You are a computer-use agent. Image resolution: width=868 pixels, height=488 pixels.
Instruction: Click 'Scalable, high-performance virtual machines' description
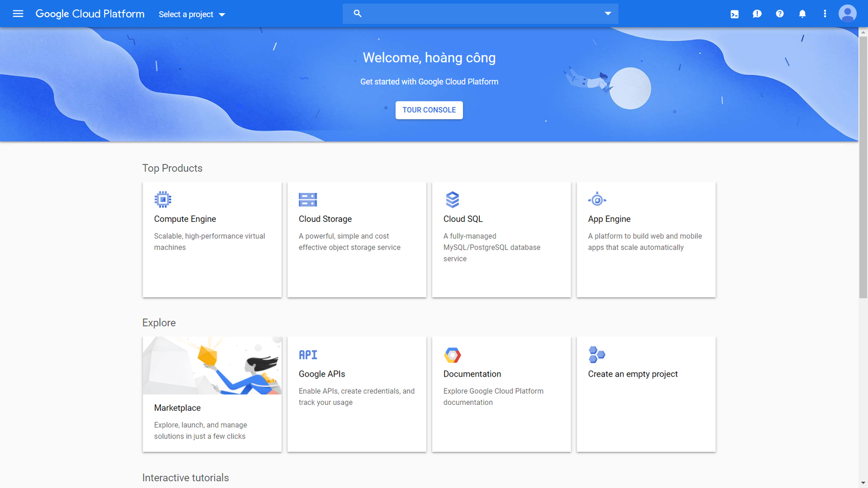[209, 242]
